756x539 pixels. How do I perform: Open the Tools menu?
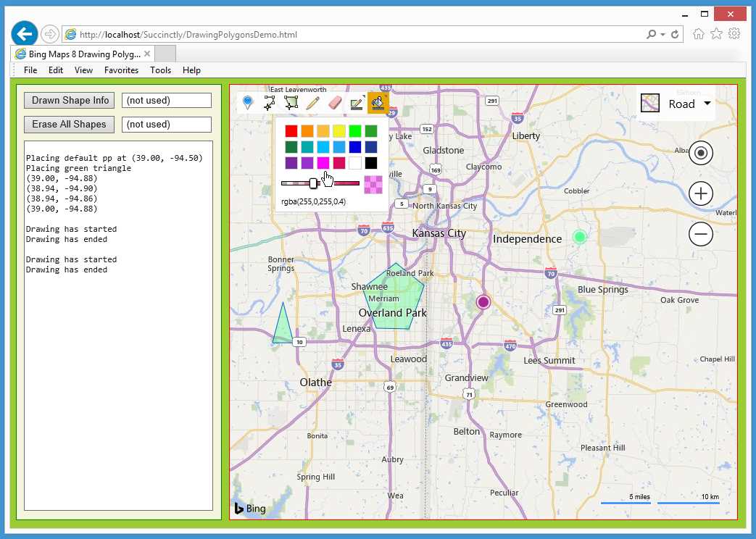(x=160, y=70)
